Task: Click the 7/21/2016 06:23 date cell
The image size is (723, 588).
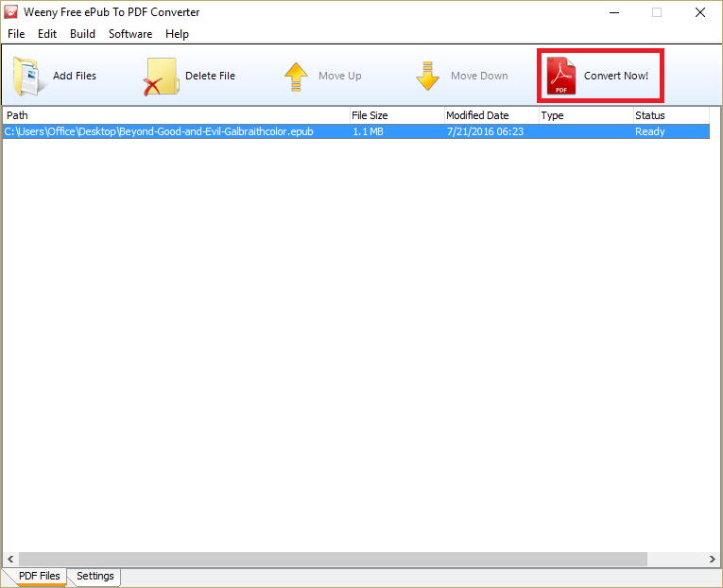Action: [485, 131]
